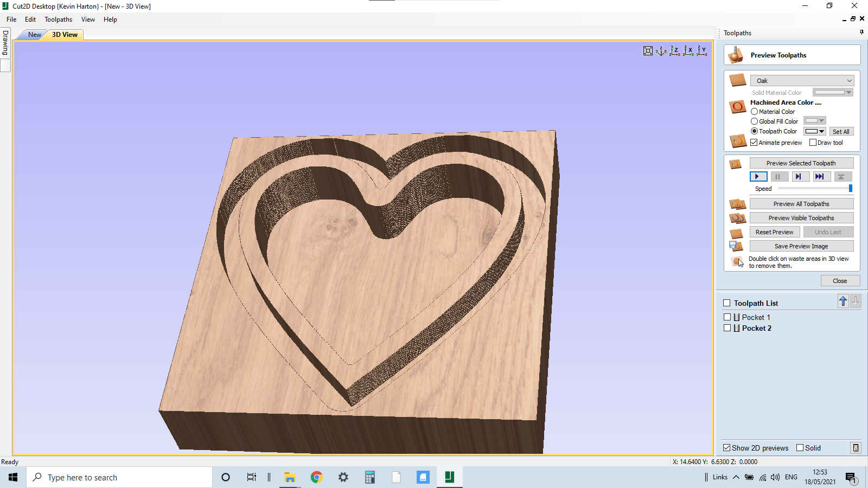Click Preview All Toolpaths button
The width and height of the screenshot is (868, 488).
[801, 204]
